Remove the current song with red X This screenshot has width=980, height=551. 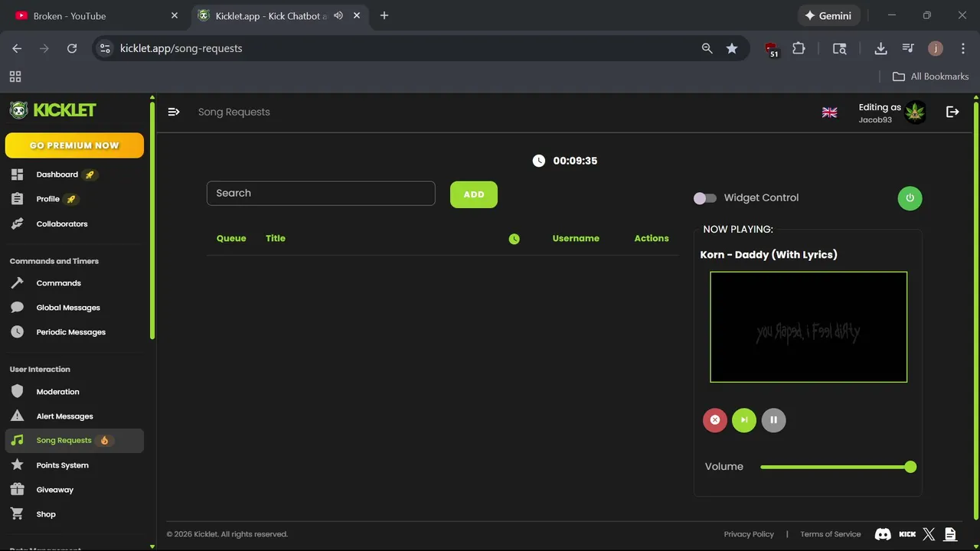(715, 420)
